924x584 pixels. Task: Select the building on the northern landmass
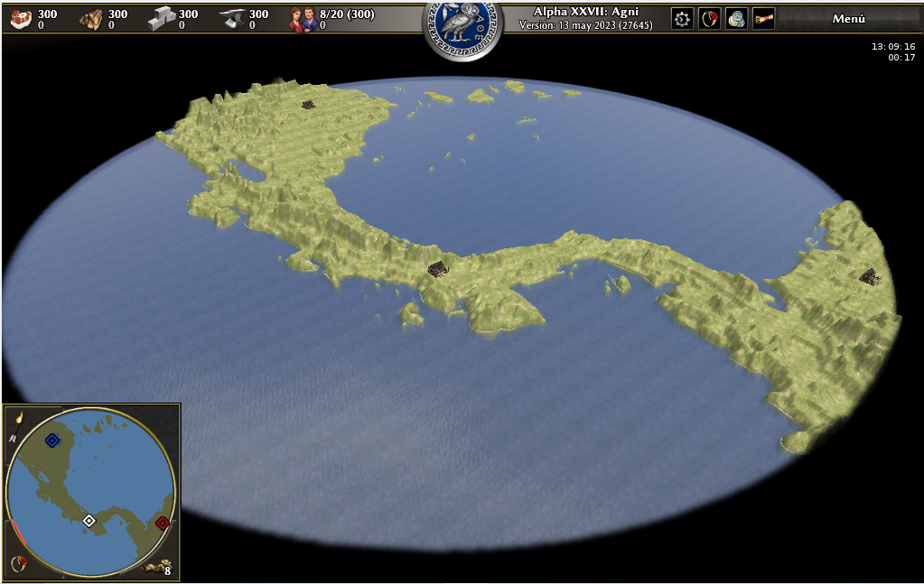point(308,105)
